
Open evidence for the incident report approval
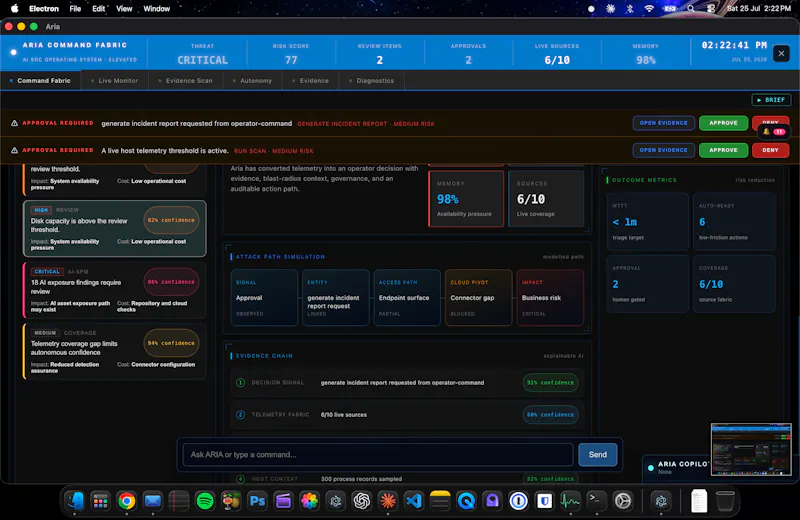tap(663, 123)
